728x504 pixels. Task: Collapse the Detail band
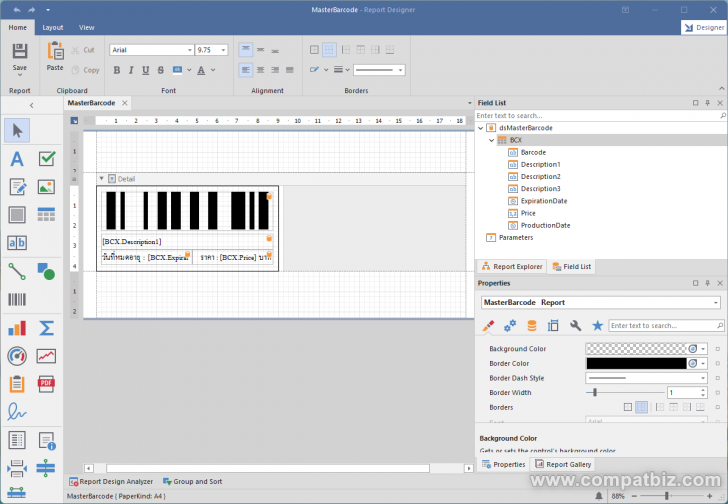[x=102, y=178]
